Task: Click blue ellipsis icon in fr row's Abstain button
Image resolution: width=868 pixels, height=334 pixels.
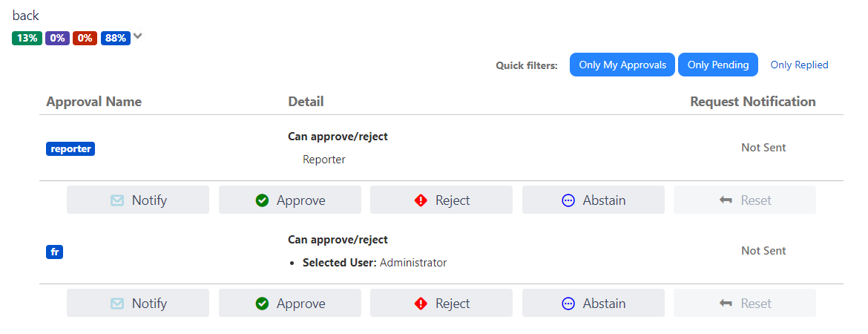Action: click(568, 304)
